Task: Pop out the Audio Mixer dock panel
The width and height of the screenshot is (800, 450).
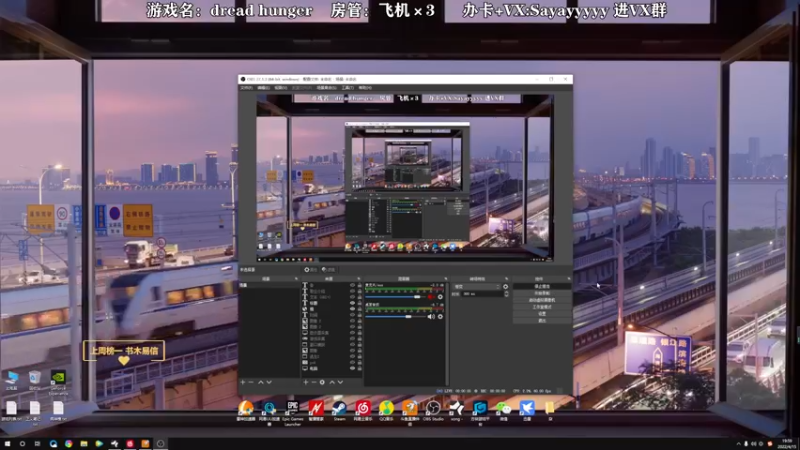Action: click(445, 279)
